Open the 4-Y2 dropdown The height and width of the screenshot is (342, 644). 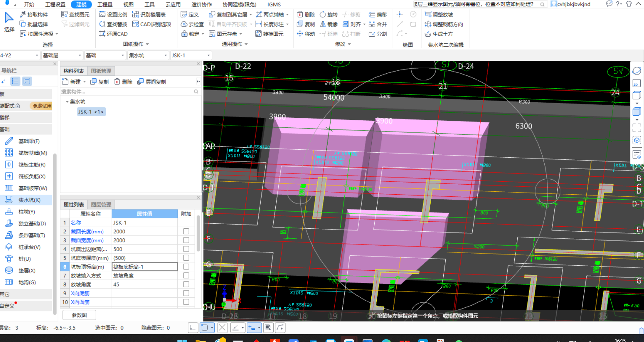[x=20, y=55]
